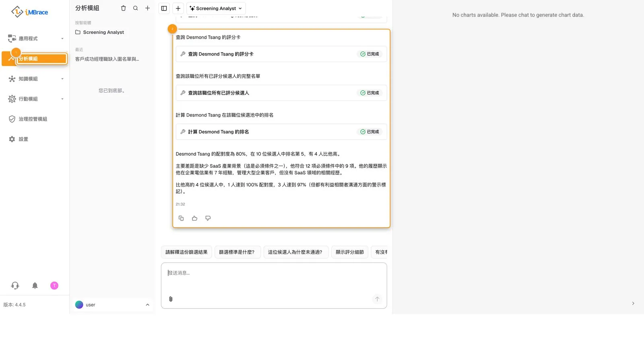Open tool step 查詢 Desmond Tsang 的評分卡

[x=281, y=54]
